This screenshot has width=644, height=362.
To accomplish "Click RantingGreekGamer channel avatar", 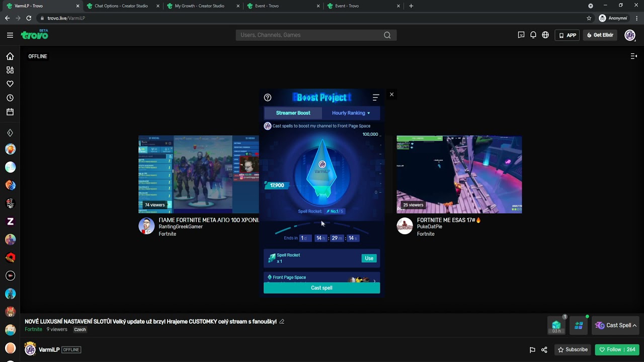I will [x=146, y=226].
